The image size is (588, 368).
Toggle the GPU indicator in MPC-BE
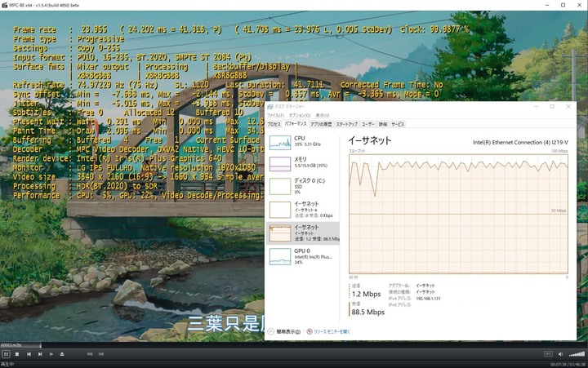(548, 354)
